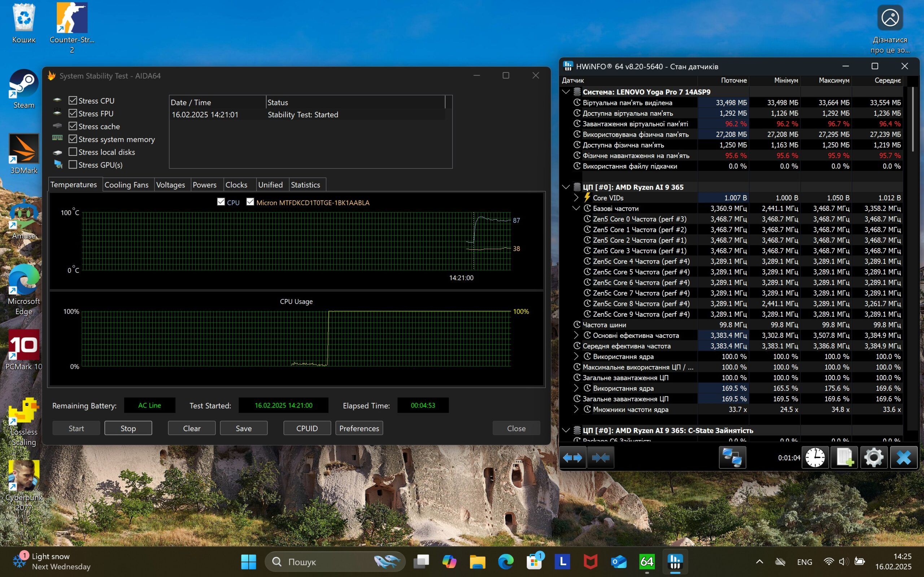Expand Множники частоти ядра row
This screenshot has height=577, width=924.
(x=576, y=409)
